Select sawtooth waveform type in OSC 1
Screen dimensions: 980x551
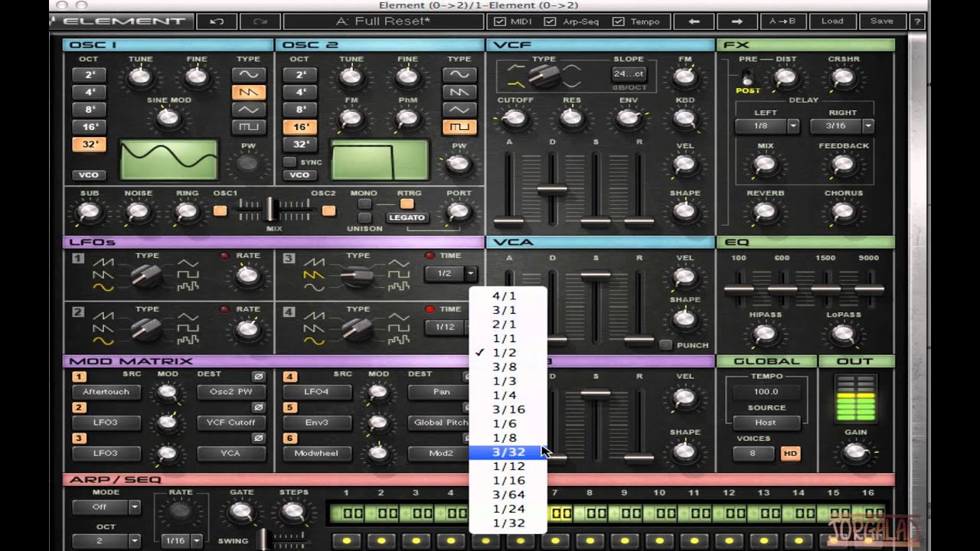tap(248, 92)
